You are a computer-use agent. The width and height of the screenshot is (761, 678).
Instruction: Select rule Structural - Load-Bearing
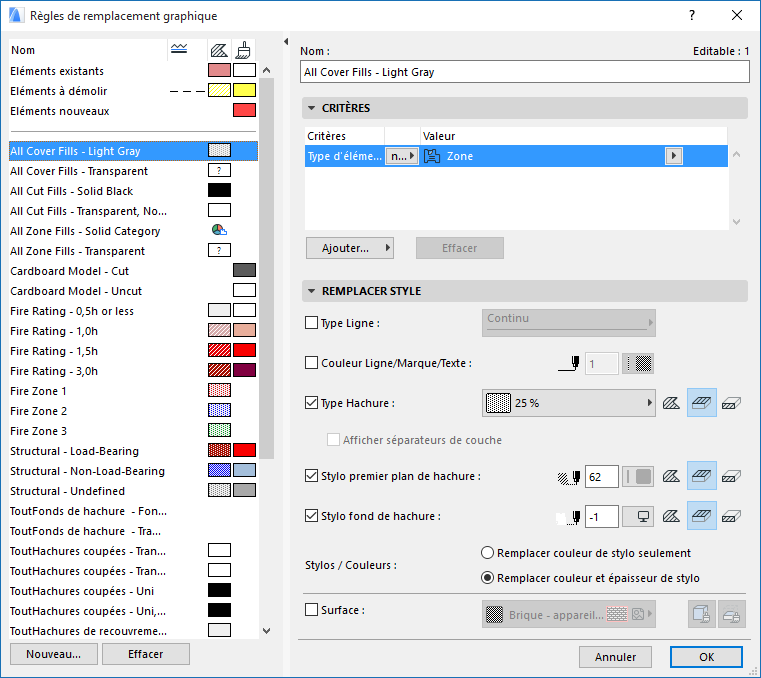(x=133, y=451)
